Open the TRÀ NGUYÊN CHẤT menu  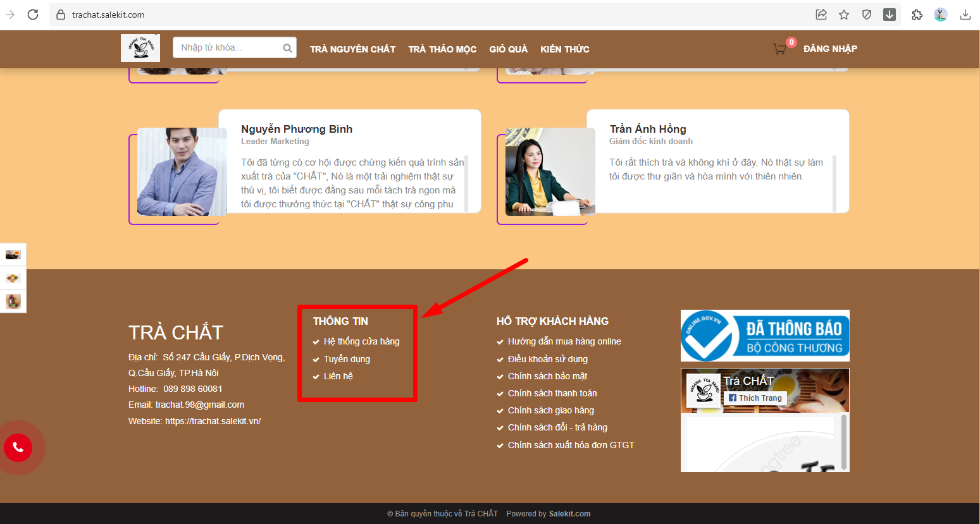[x=352, y=49]
